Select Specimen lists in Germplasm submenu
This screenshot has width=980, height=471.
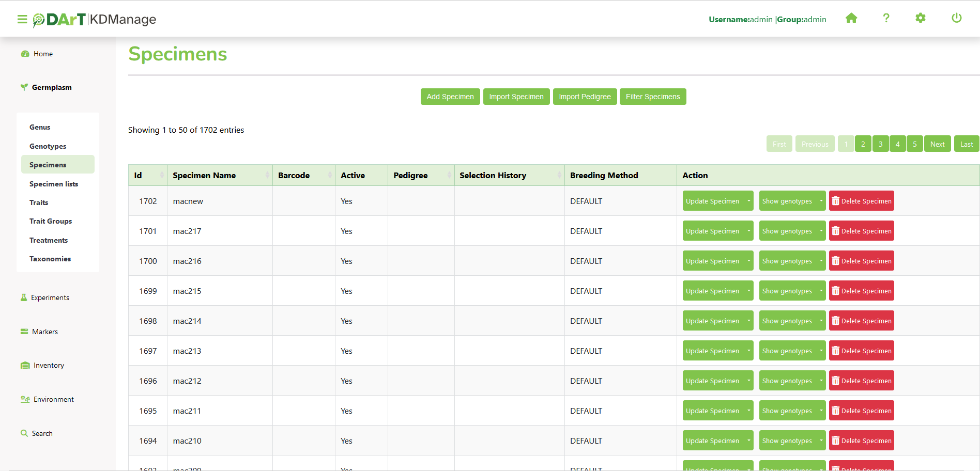(x=54, y=184)
